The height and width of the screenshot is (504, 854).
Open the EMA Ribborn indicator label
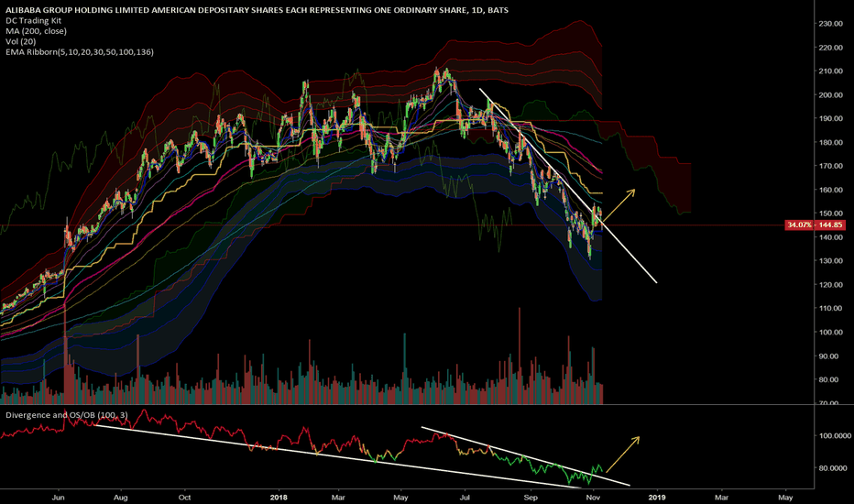click(x=80, y=51)
